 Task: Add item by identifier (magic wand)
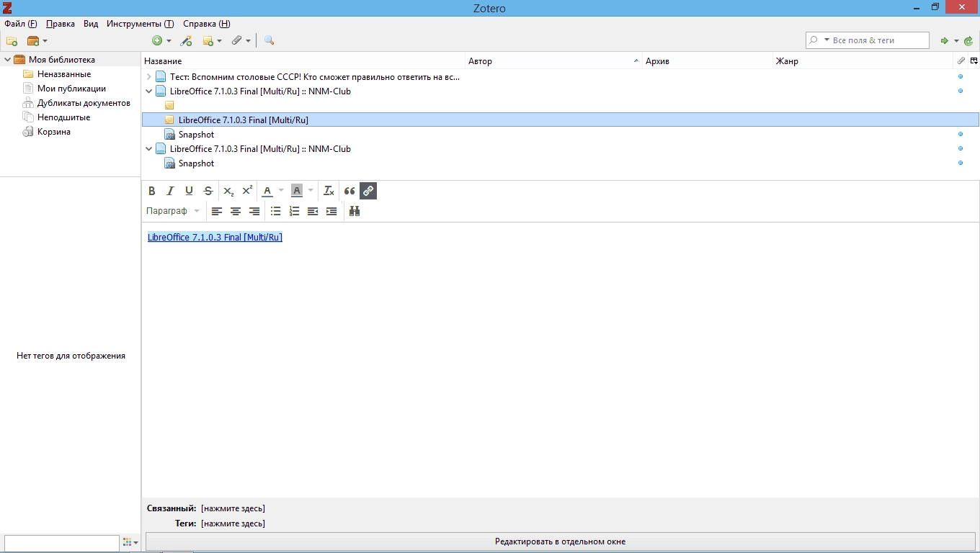(186, 41)
